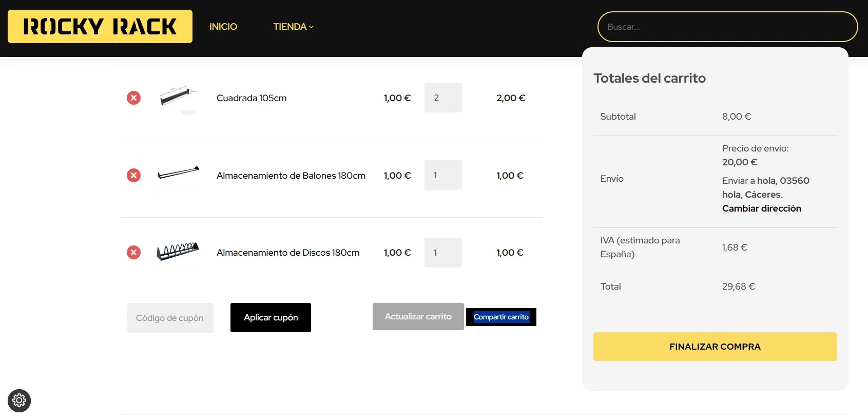Open cookie settings gear icon

[x=19, y=400]
